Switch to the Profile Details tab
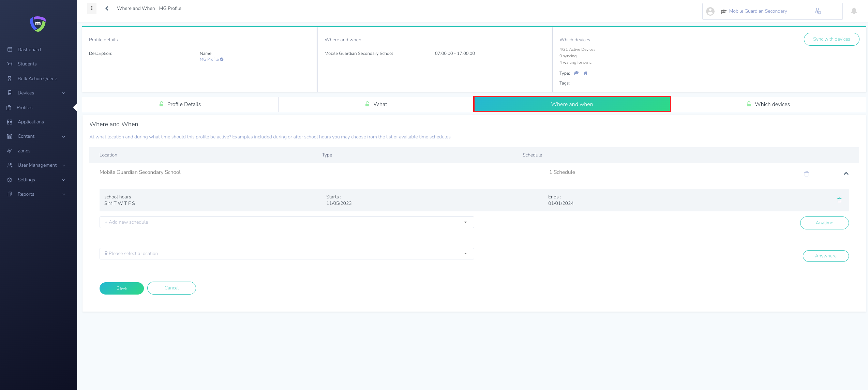 (180, 104)
